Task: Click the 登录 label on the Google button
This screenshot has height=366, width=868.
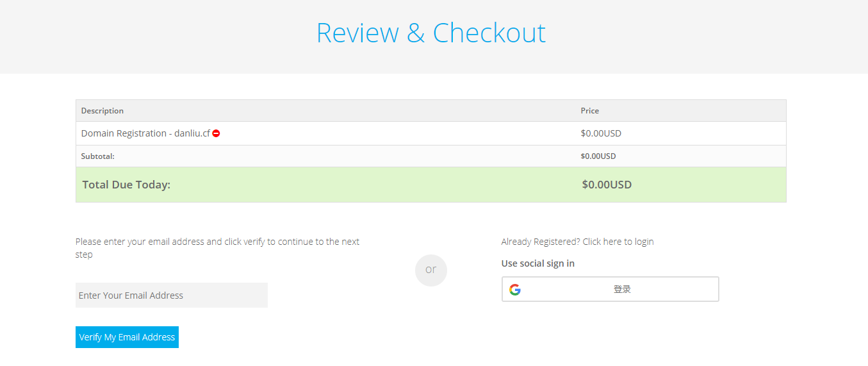Action: [x=622, y=289]
